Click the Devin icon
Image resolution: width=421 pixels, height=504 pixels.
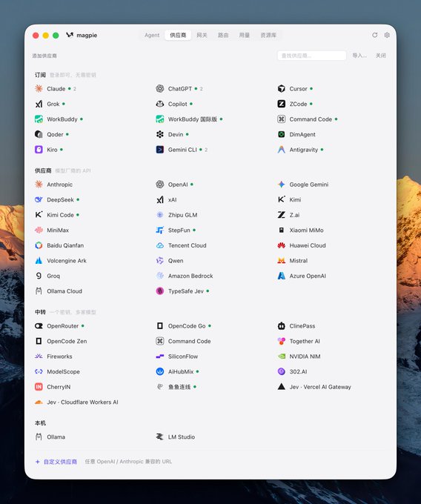pyautogui.click(x=159, y=134)
